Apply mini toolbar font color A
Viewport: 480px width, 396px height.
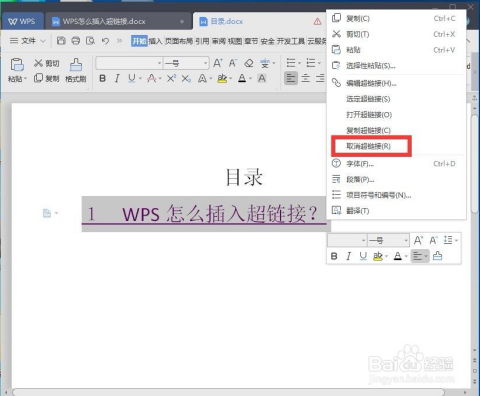398,256
